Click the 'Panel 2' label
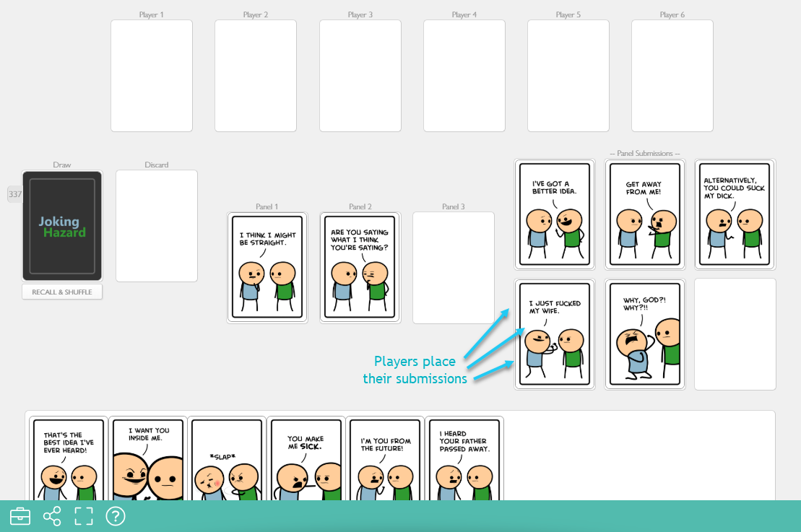Viewport: 801px width, 532px height. click(360, 206)
